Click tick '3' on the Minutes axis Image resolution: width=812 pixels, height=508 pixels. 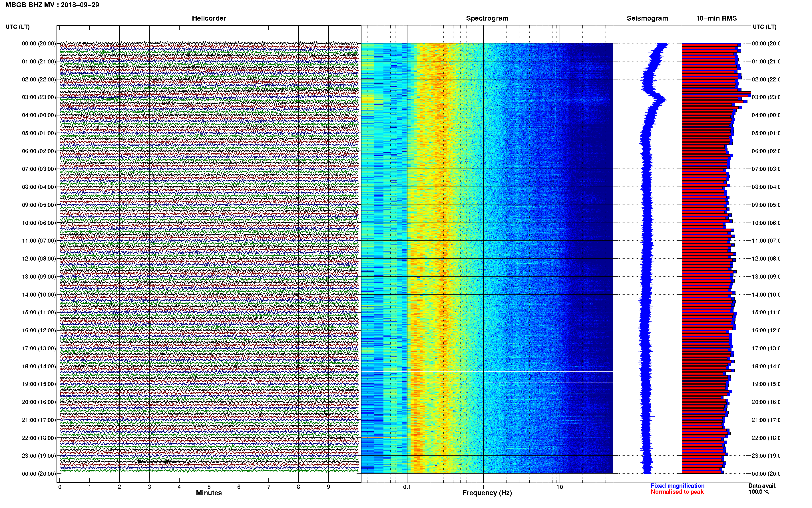tap(149, 487)
